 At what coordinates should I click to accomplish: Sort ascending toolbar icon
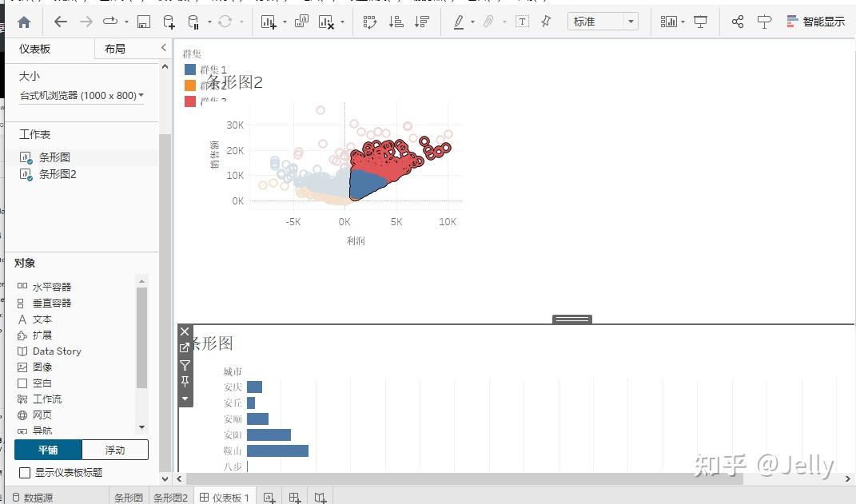point(396,22)
